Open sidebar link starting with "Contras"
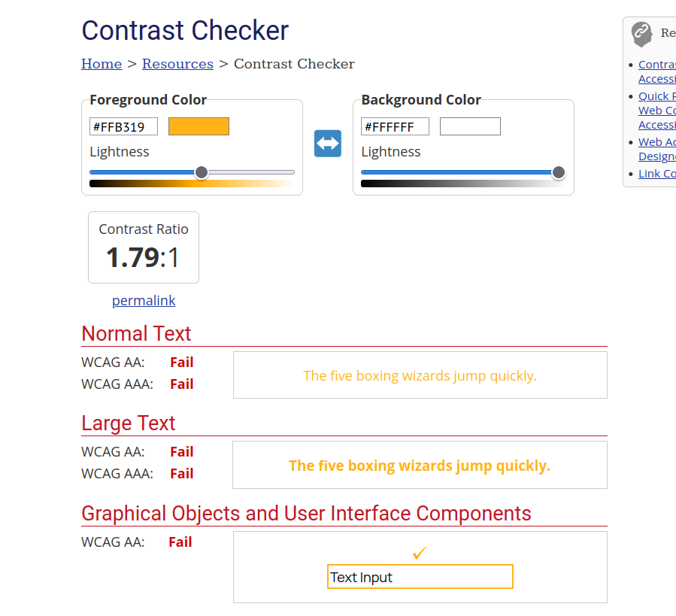The height and width of the screenshot is (616, 676). click(x=656, y=65)
